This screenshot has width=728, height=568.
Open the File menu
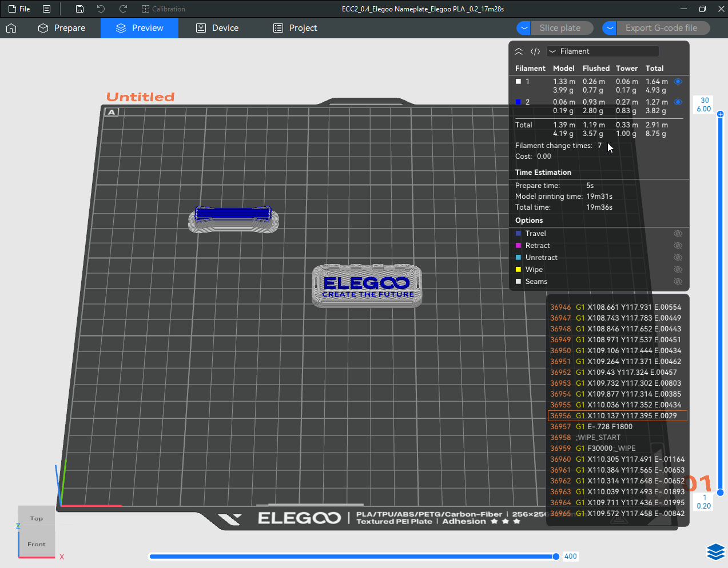point(19,9)
